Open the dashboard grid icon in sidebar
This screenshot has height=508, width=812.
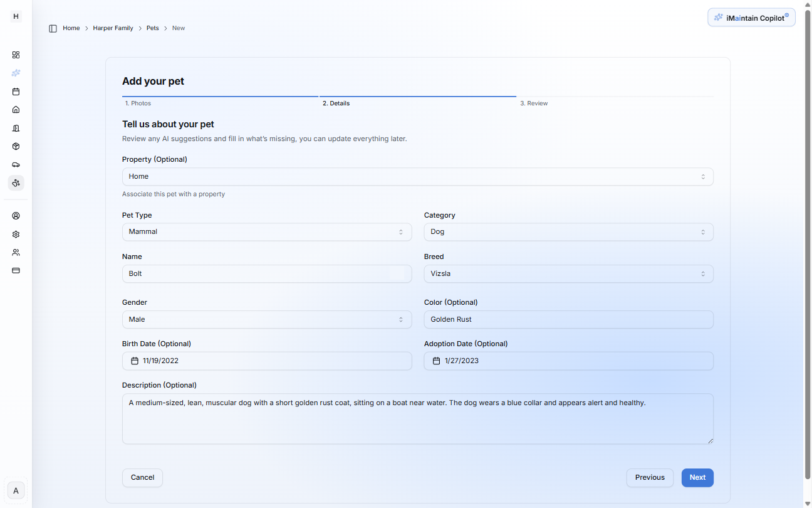(x=16, y=55)
